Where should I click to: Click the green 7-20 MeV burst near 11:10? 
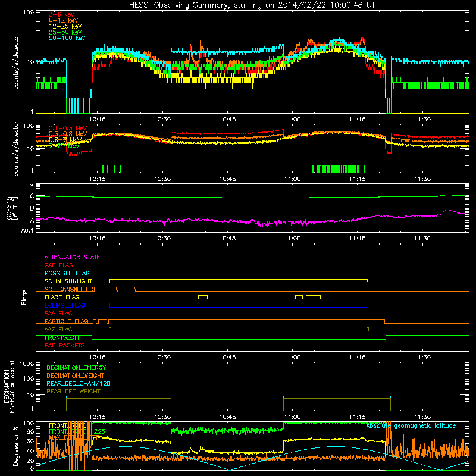pos(339,168)
